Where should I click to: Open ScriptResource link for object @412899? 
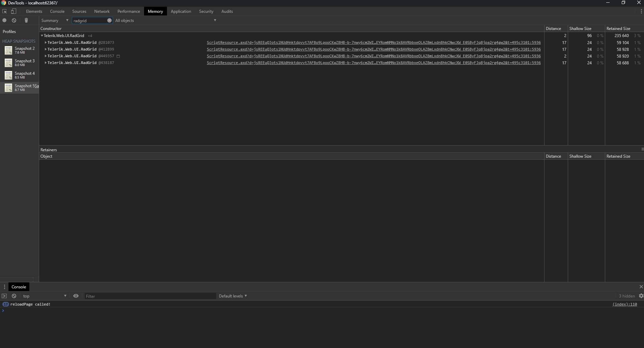click(374, 50)
